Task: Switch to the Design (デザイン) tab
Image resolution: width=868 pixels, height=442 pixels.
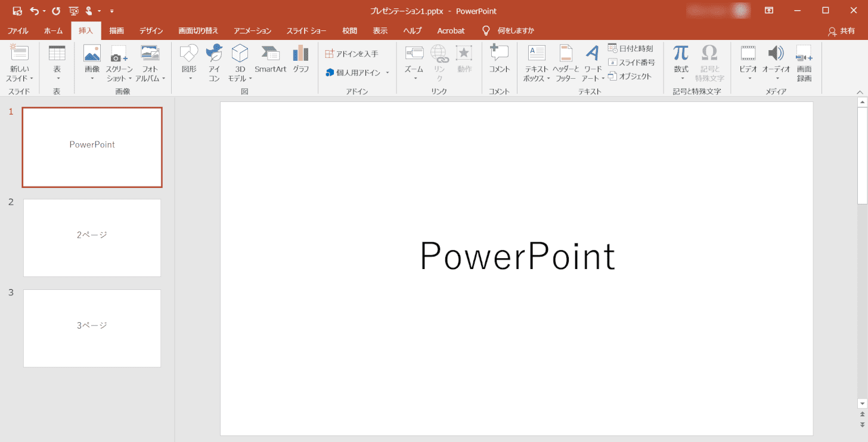Action: click(151, 30)
